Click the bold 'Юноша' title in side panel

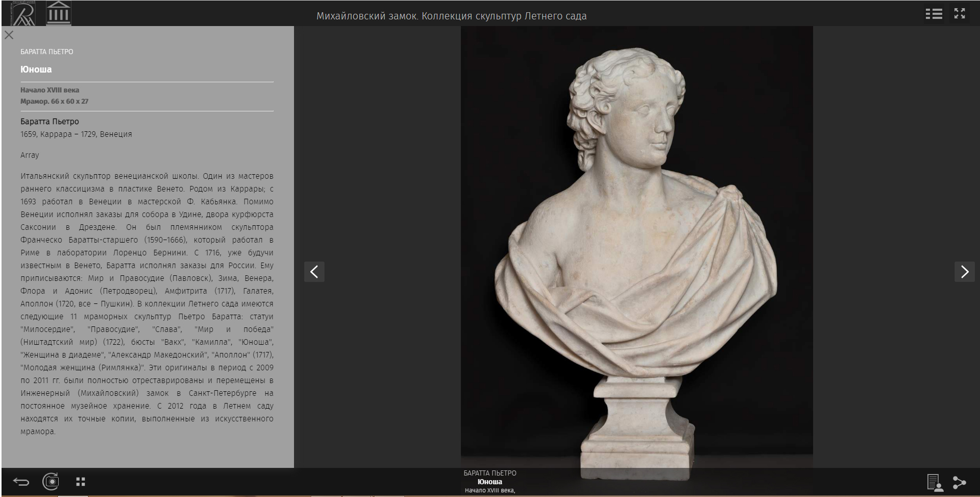pos(36,69)
